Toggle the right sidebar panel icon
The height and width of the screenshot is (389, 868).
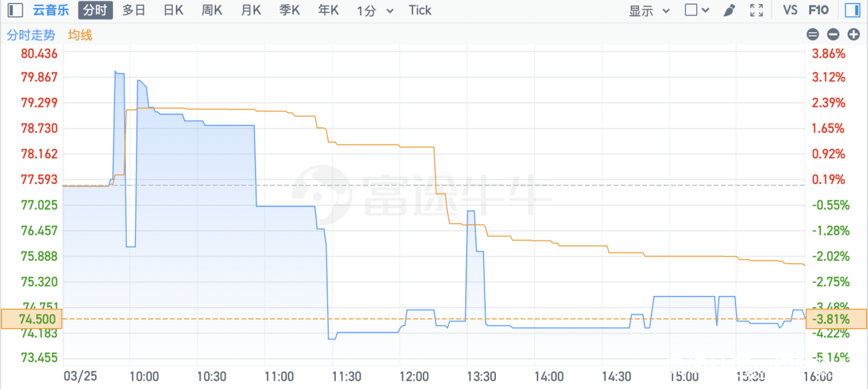(852, 10)
